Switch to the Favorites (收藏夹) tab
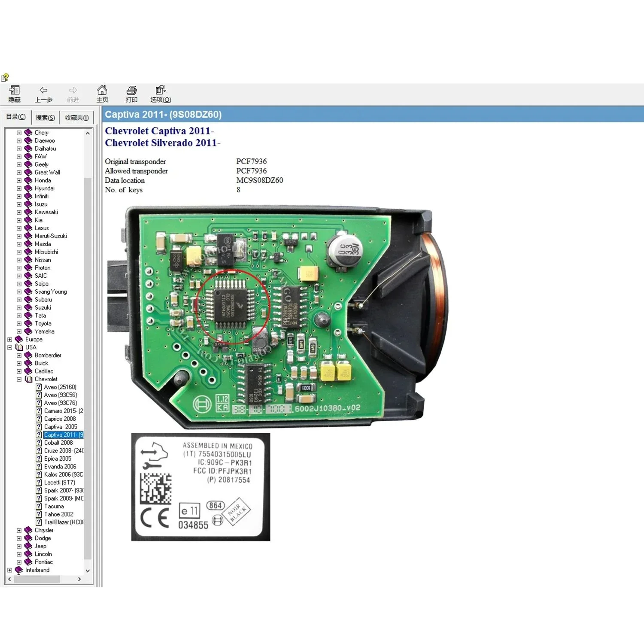 tap(77, 118)
